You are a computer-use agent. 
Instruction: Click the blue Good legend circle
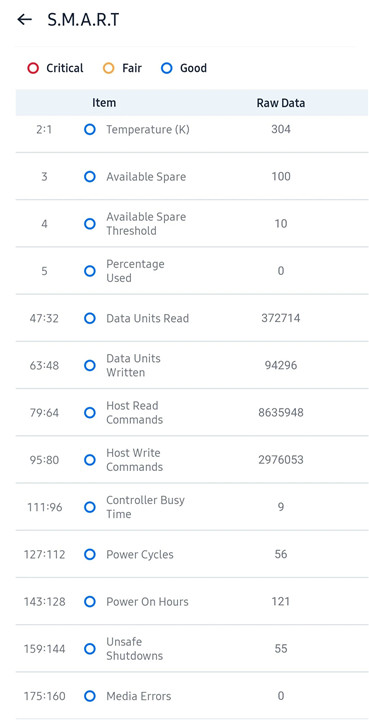(167, 68)
